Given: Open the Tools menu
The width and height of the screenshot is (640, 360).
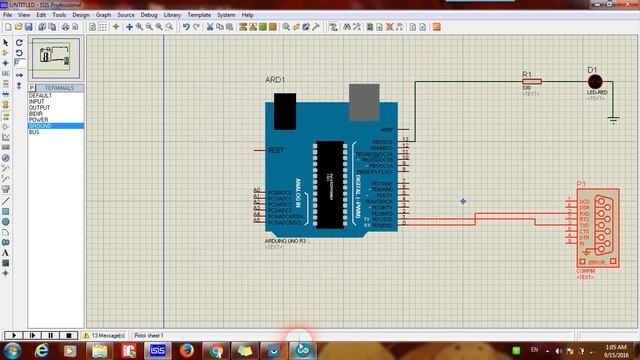Looking at the screenshot, I should click(59, 15).
